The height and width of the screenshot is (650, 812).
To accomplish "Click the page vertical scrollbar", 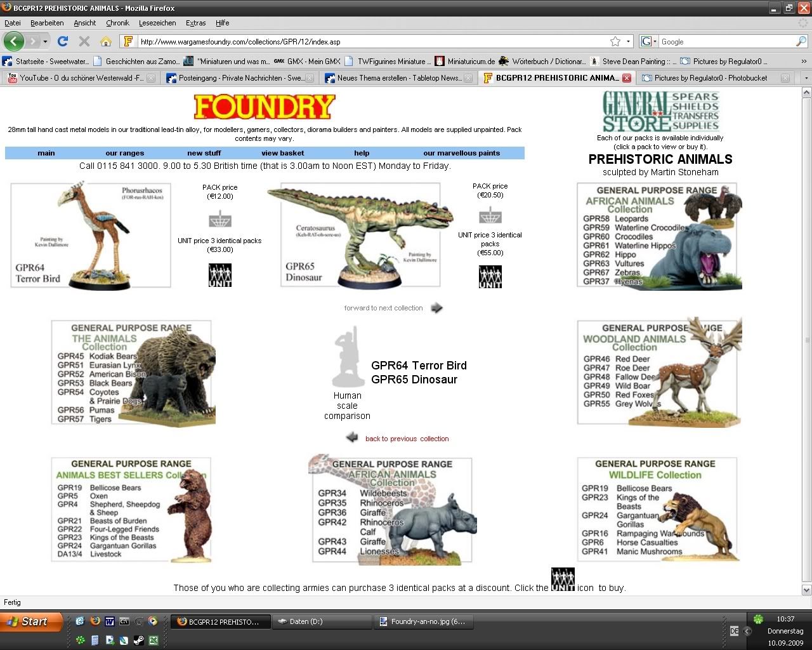I will (806, 341).
